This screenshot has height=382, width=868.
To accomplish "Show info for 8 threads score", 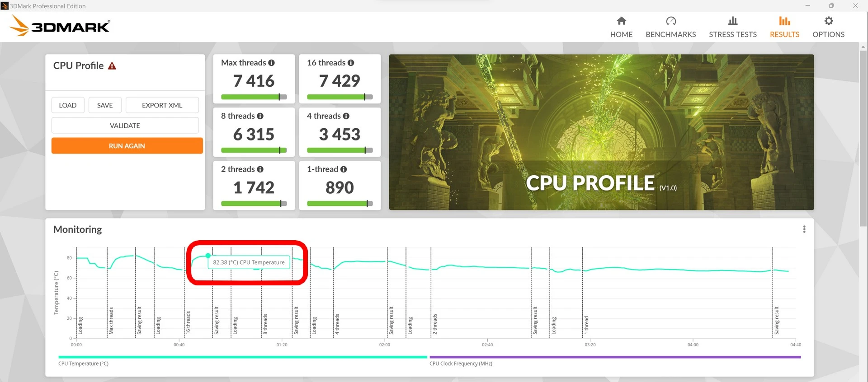I will tap(260, 116).
